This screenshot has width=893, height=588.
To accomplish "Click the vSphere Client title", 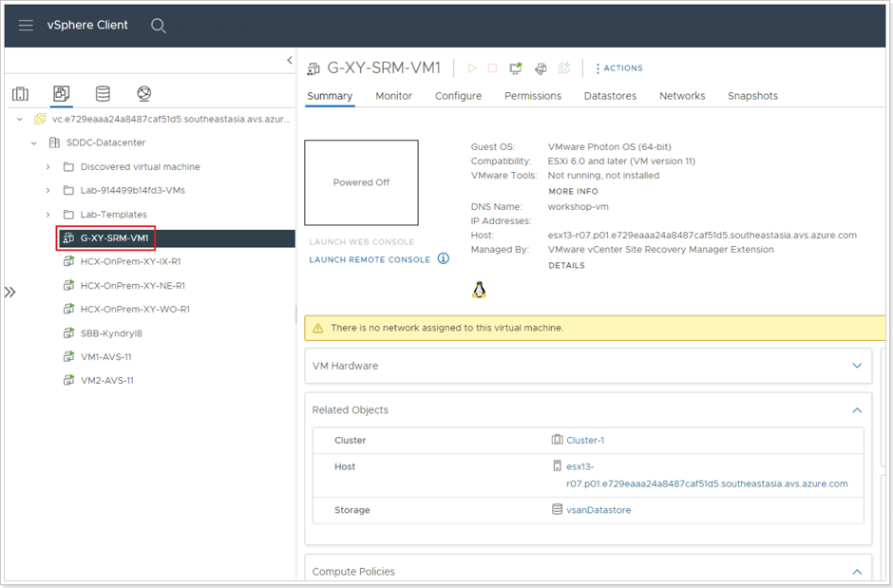I will point(87,25).
